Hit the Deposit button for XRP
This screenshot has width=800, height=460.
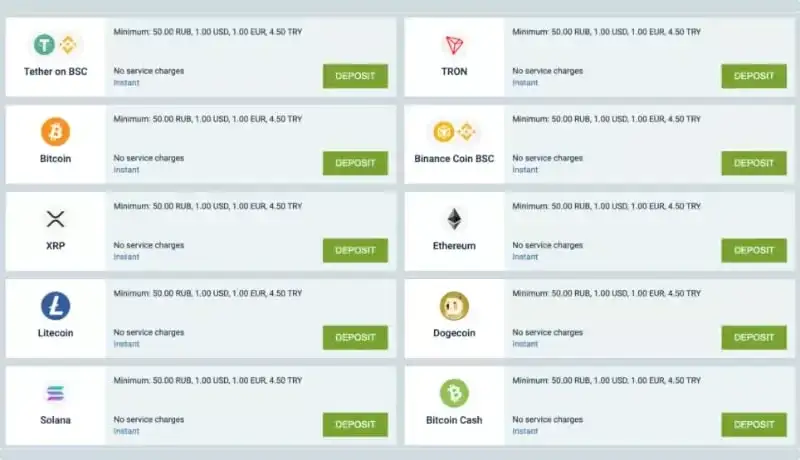pos(355,250)
